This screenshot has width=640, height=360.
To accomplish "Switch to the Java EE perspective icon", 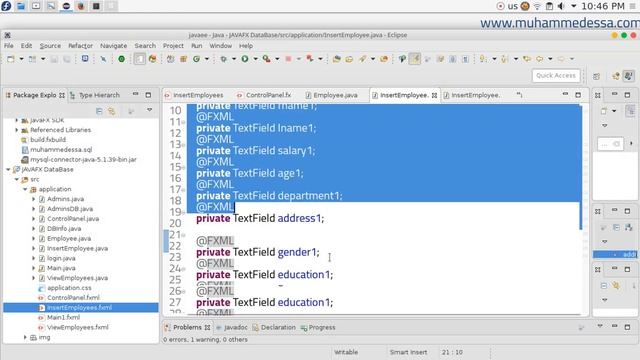I will (x=616, y=76).
